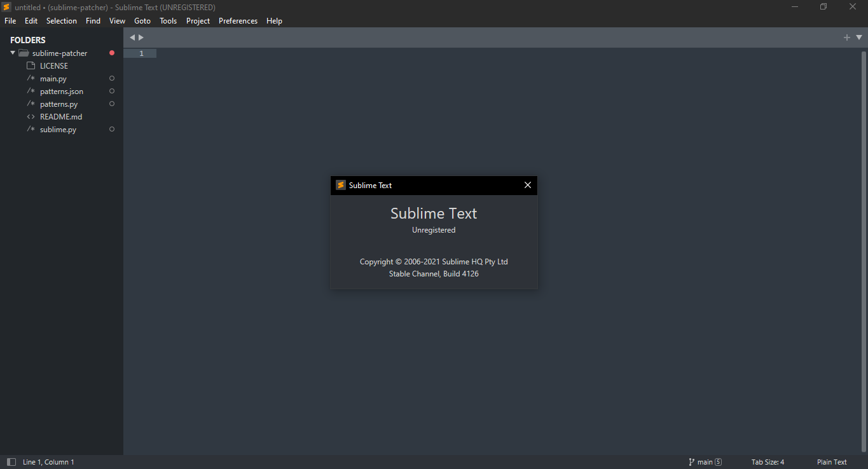Open sublime.py in the sidebar
Image resolution: width=868 pixels, height=469 pixels.
58,130
